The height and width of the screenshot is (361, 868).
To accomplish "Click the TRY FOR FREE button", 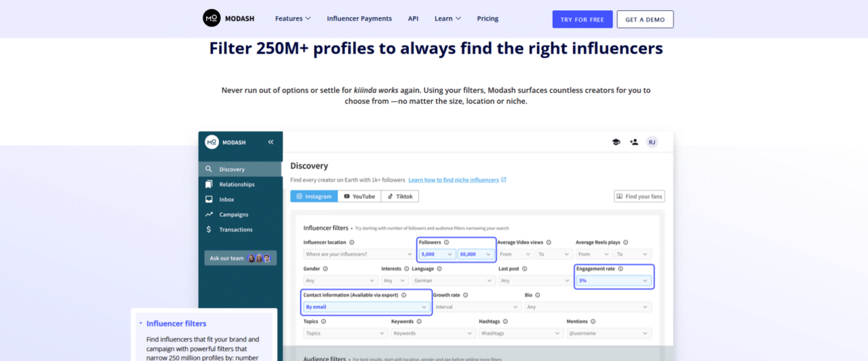I will 583,19.
